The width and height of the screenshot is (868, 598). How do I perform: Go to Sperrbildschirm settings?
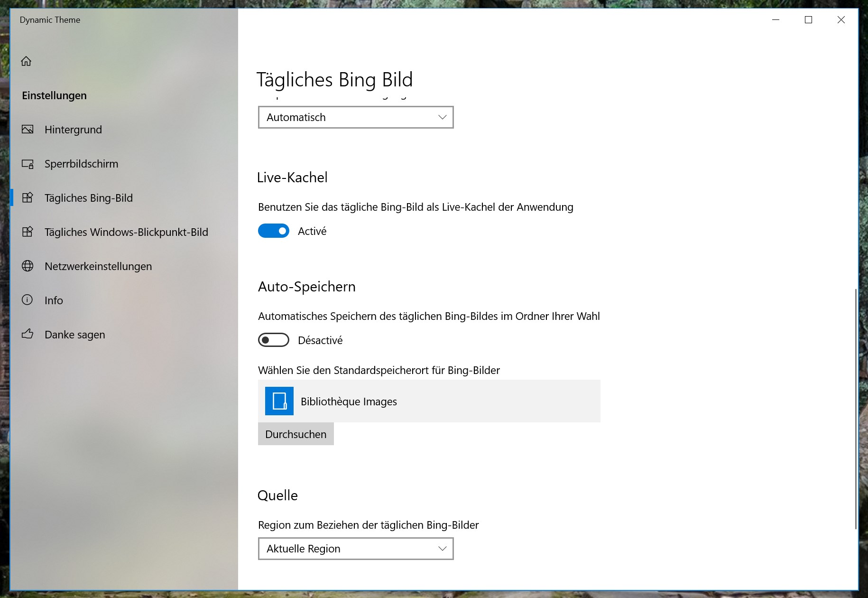[124, 164]
